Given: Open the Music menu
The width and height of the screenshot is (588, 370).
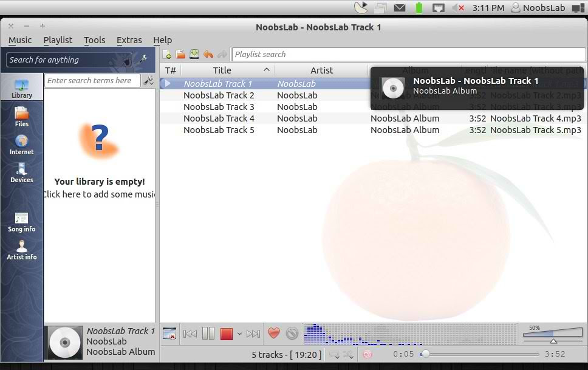Looking at the screenshot, I should pos(20,39).
